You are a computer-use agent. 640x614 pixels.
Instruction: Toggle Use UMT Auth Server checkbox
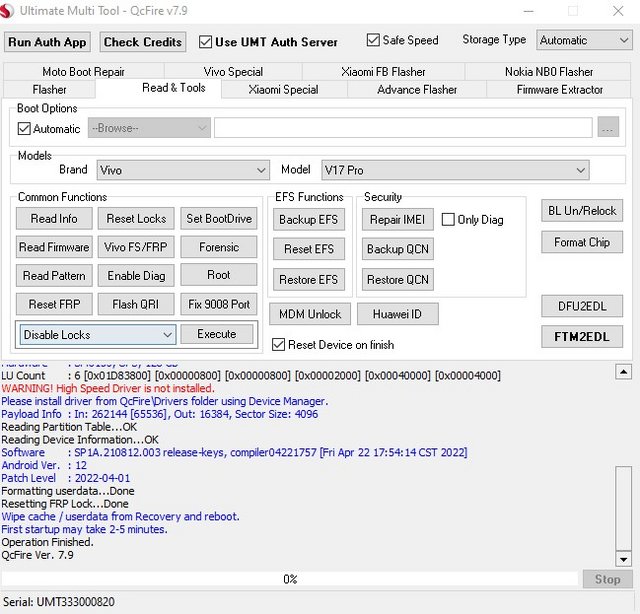click(x=205, y=42)
